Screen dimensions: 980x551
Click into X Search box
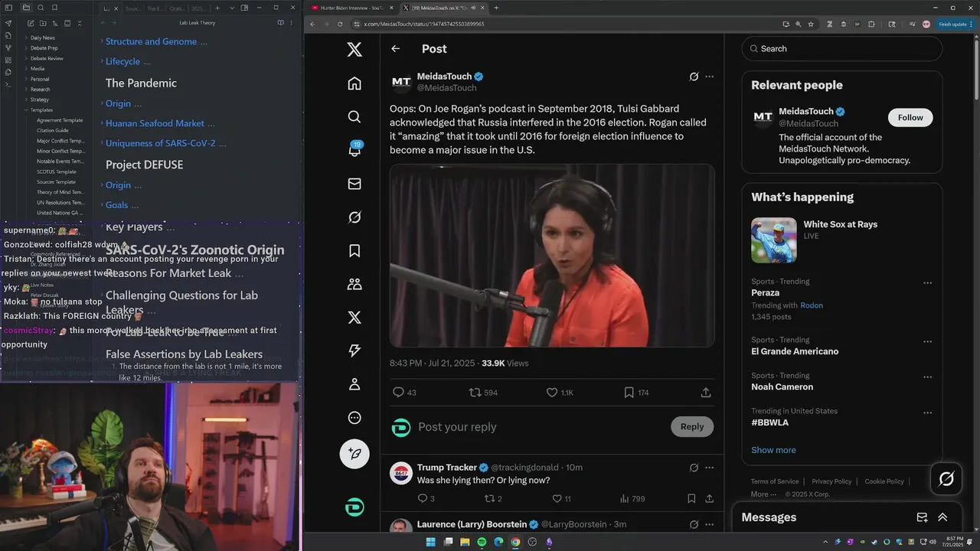click(x=841, y=48)
